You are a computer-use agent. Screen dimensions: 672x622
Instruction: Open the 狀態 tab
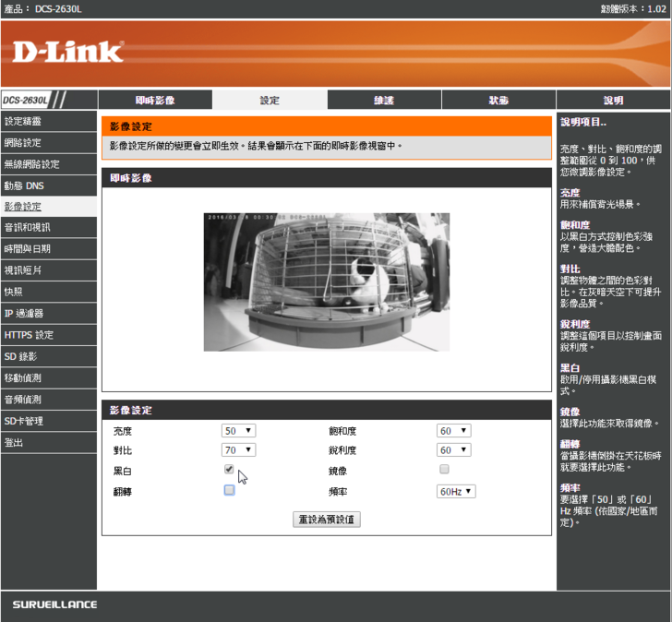click(x=498, y=101)
